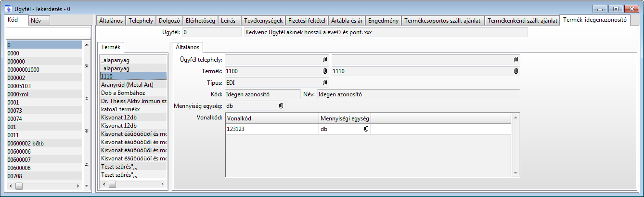Screen dimensions: 644x197
Task: Select code 00073 in the list
Action: (x=44, y=110)
